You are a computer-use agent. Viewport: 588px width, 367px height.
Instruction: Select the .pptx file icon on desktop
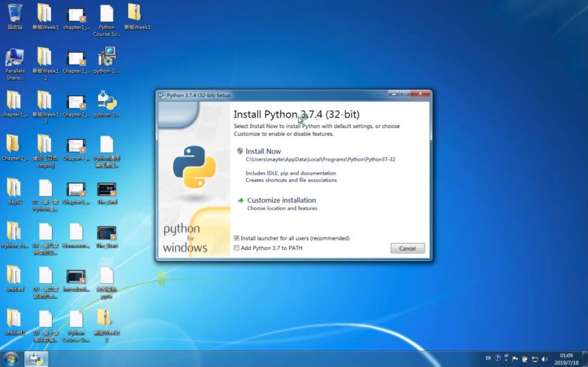point(107,283)
